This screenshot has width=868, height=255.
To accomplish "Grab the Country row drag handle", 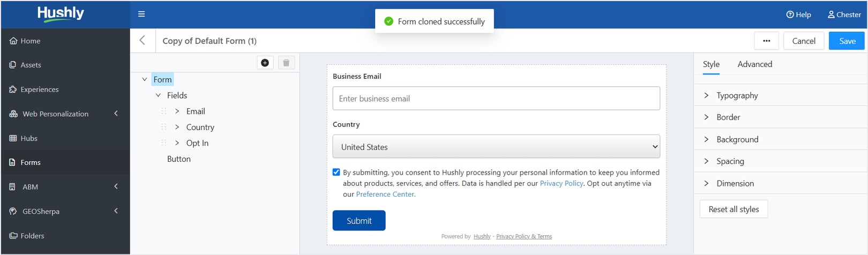I will [x=164, y=127].
